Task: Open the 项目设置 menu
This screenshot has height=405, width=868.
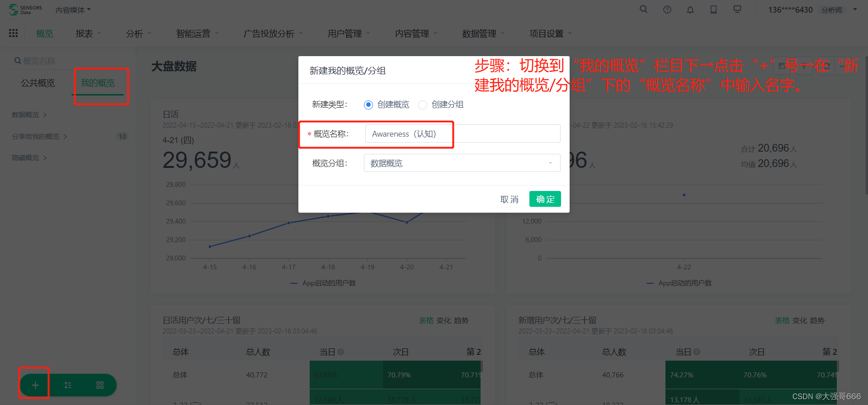Action: (x=550, y=33)
